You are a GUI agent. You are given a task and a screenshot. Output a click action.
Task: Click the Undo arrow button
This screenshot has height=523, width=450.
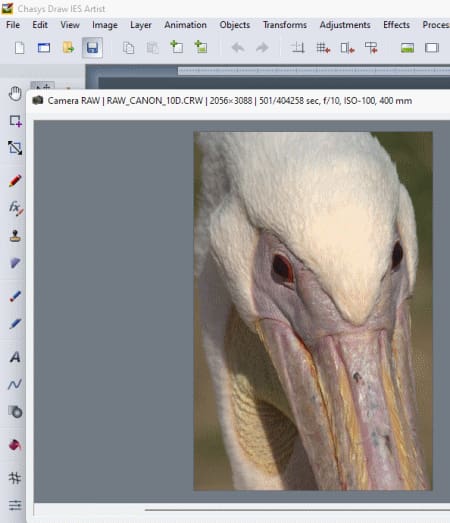[238, 48]
